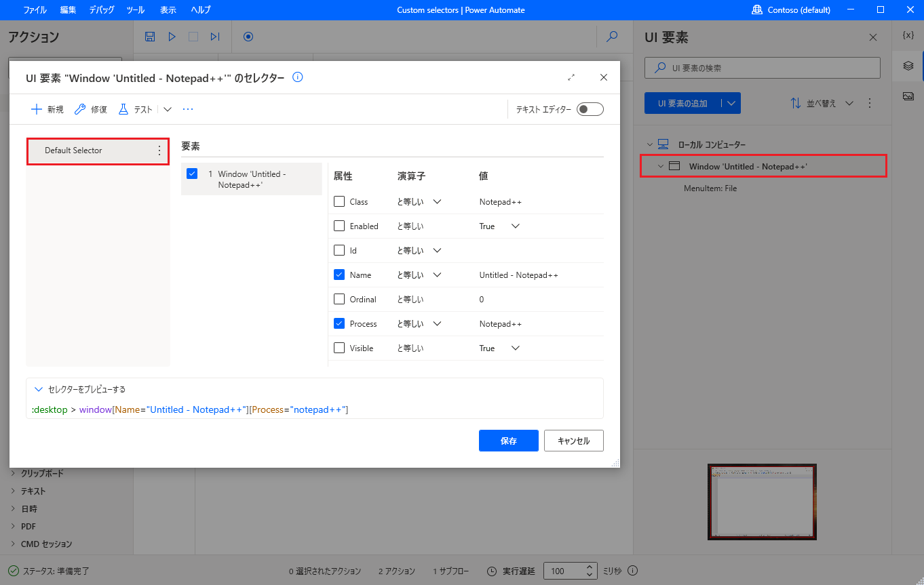Enable the Enabled attribute checkbox
924x585 pixels.
[339, 226]
